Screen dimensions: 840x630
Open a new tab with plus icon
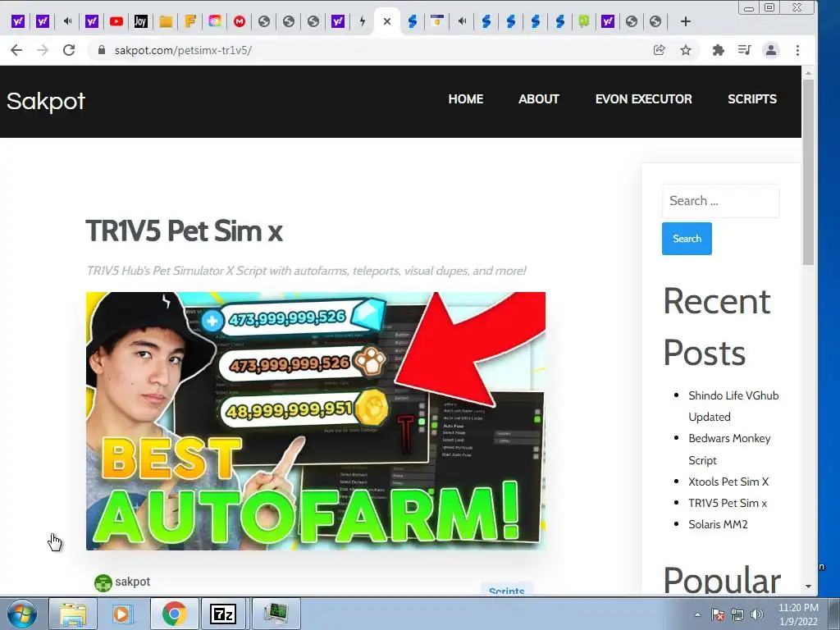(x=685, y=21)
